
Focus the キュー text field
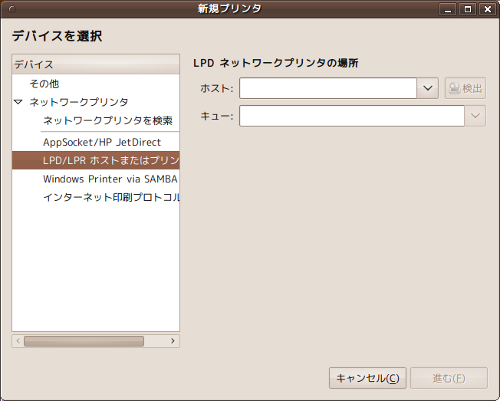click(352, 116)
